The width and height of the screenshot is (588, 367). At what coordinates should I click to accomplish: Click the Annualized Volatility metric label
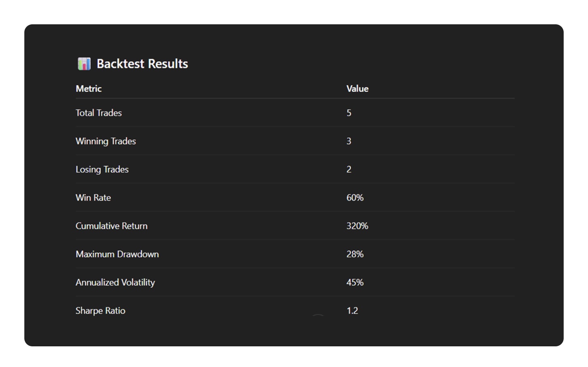pos(115,282)
